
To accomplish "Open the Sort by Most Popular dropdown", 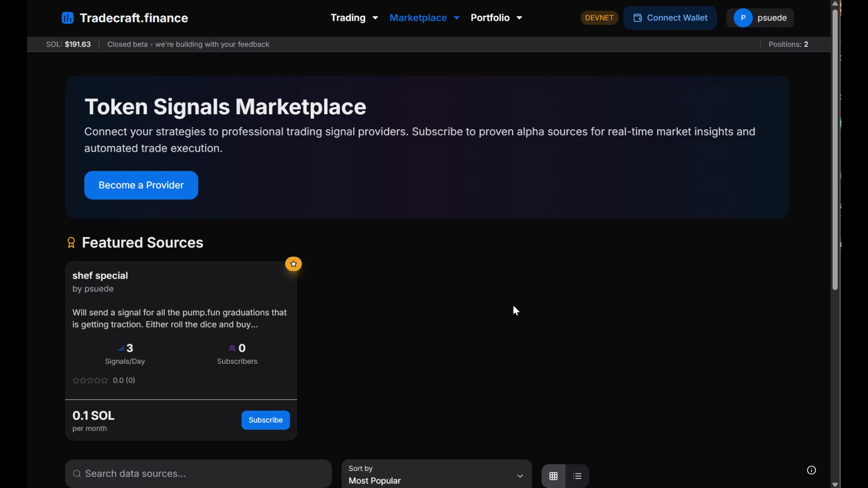I will pyautogui.click(x=436, y=474).
